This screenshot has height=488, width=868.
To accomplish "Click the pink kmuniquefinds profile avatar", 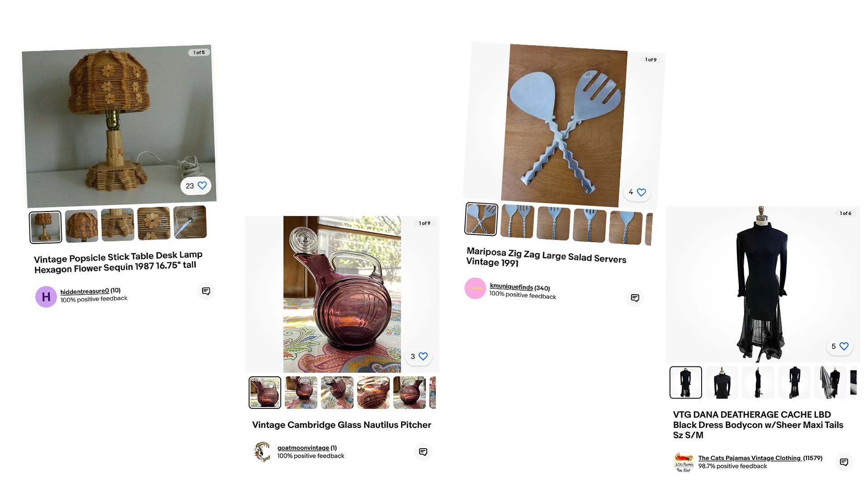I will (x=475, y=288).
